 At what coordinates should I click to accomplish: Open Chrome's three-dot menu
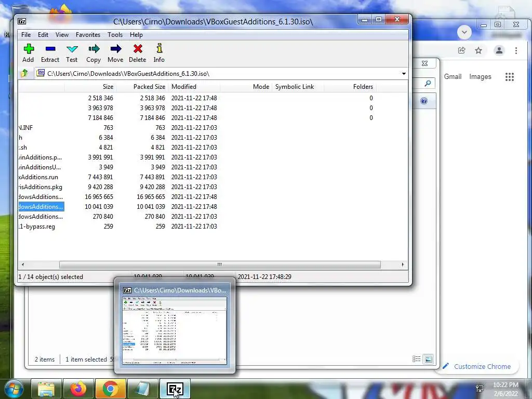click(x=516, y=50)
